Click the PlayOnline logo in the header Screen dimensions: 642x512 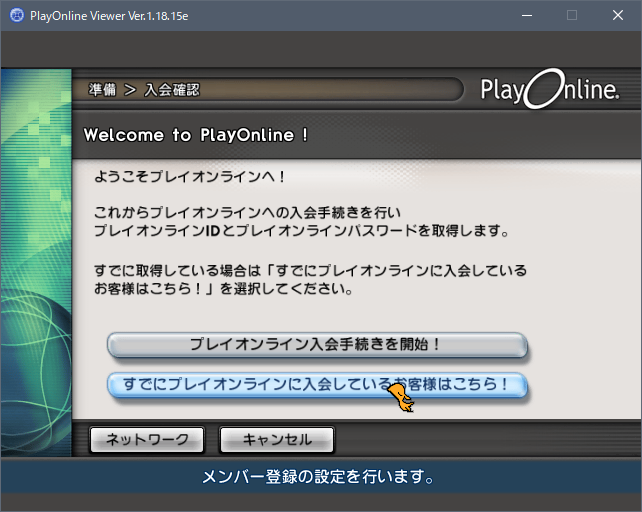coord(549,89)
